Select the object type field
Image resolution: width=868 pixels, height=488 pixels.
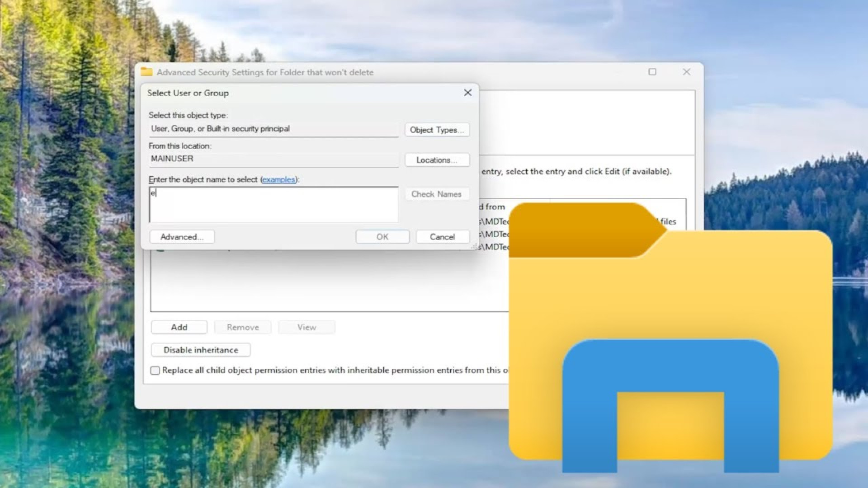click(274, 129)
